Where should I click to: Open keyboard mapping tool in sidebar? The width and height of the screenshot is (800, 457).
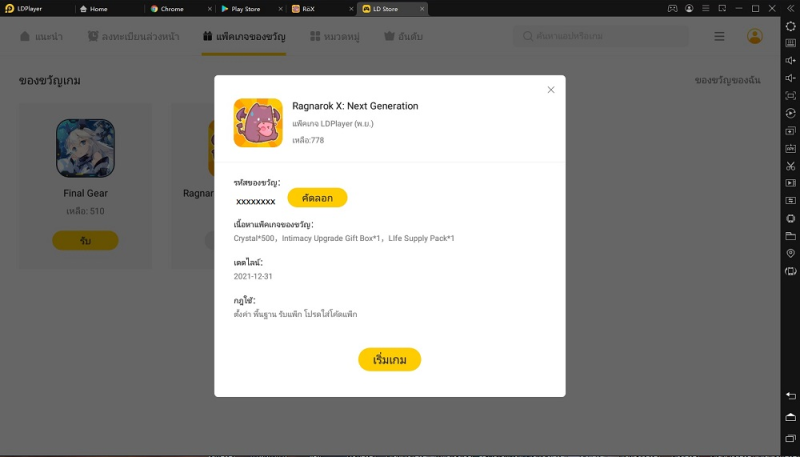790,43
